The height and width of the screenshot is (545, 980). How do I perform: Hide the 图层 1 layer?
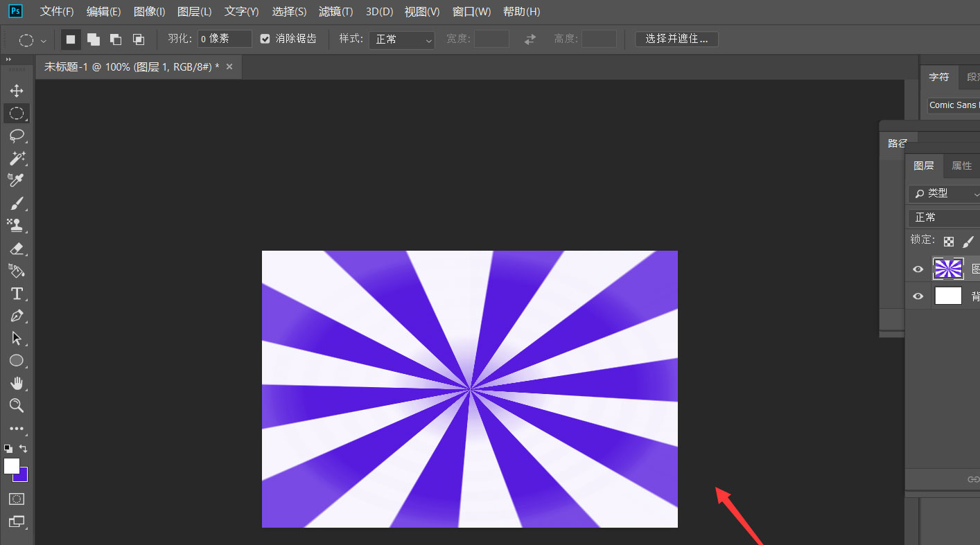(x=917, y=269)
